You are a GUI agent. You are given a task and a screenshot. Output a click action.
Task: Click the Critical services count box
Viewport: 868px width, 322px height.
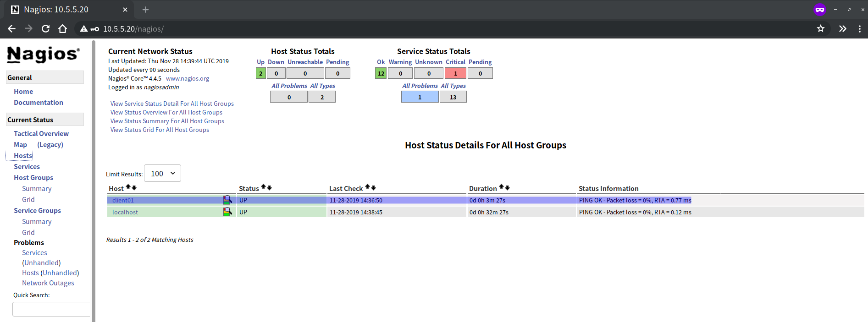click(x=455, y=73)
